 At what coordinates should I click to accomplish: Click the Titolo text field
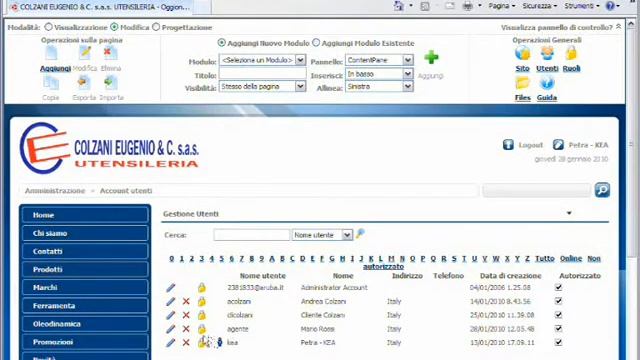tap(262, 73)
